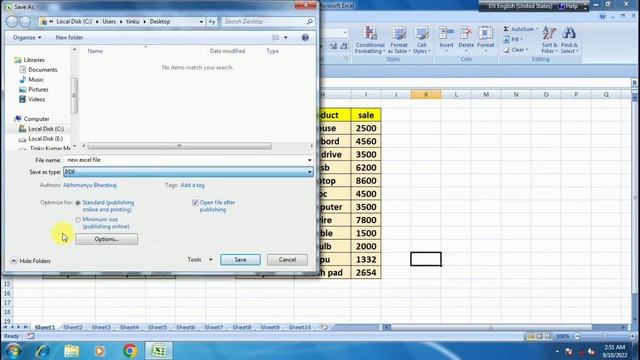
Task: Open the Options... button
Action: coord(107,239)
